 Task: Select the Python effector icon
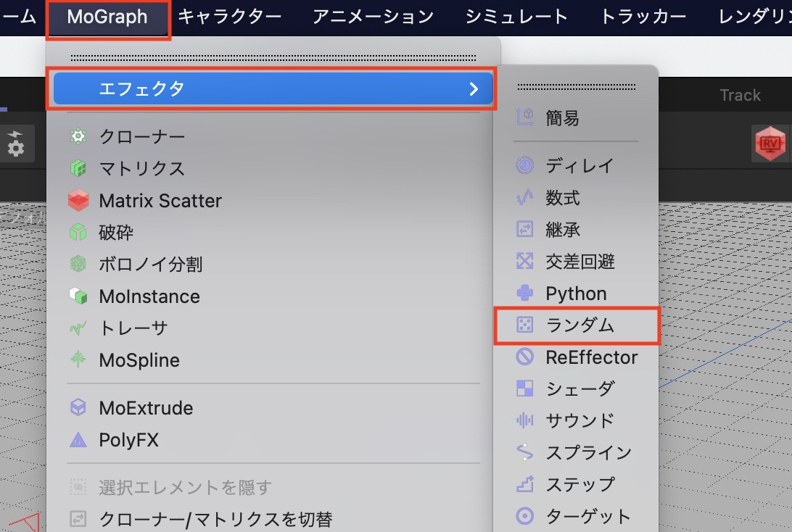(x=524, y=294)
